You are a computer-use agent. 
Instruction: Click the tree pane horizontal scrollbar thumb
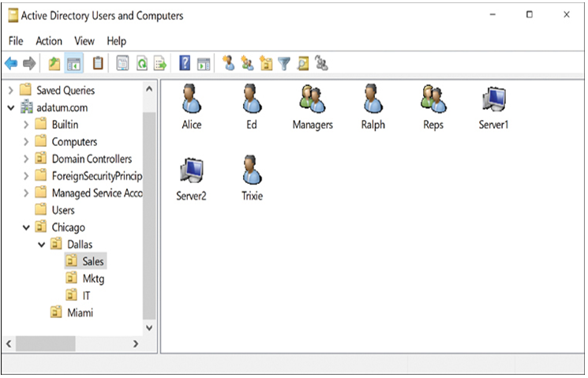pyautogui.click(x=45, y=343)
